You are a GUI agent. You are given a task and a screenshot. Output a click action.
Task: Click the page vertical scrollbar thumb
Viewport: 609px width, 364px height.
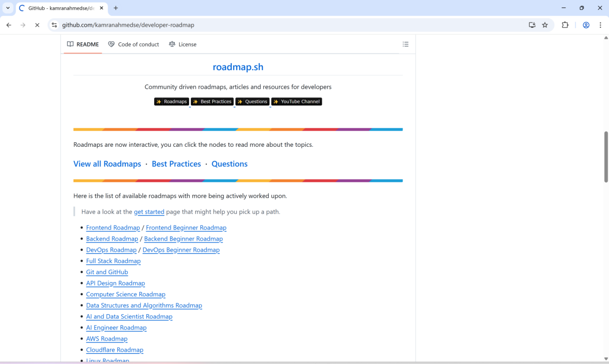pos(606,157)
